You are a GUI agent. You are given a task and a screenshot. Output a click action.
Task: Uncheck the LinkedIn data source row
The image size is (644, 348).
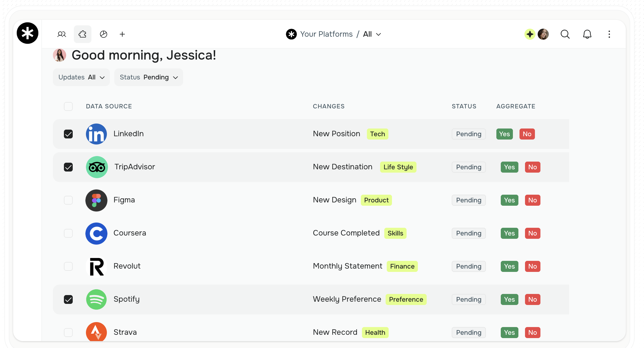click(x=68, y=134)
